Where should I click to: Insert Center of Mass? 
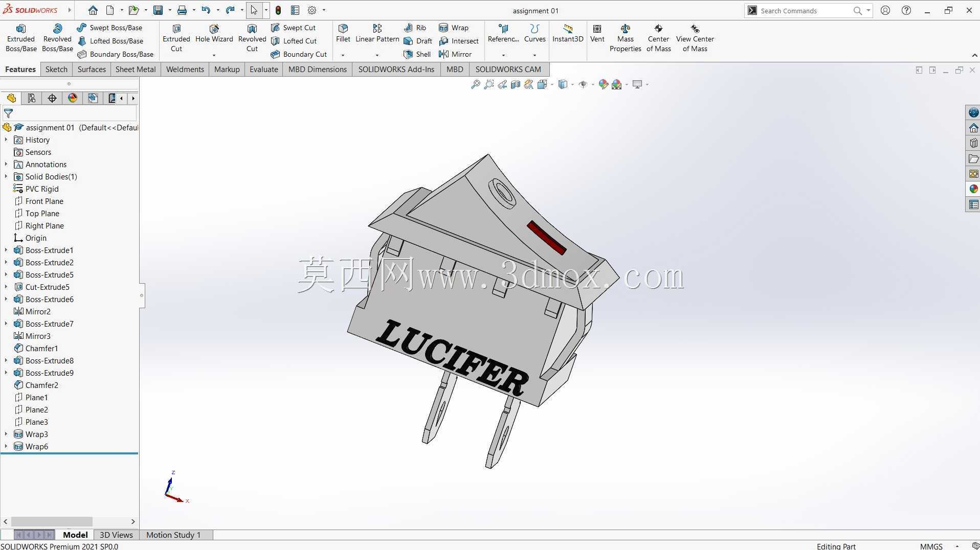click(658, 38)
